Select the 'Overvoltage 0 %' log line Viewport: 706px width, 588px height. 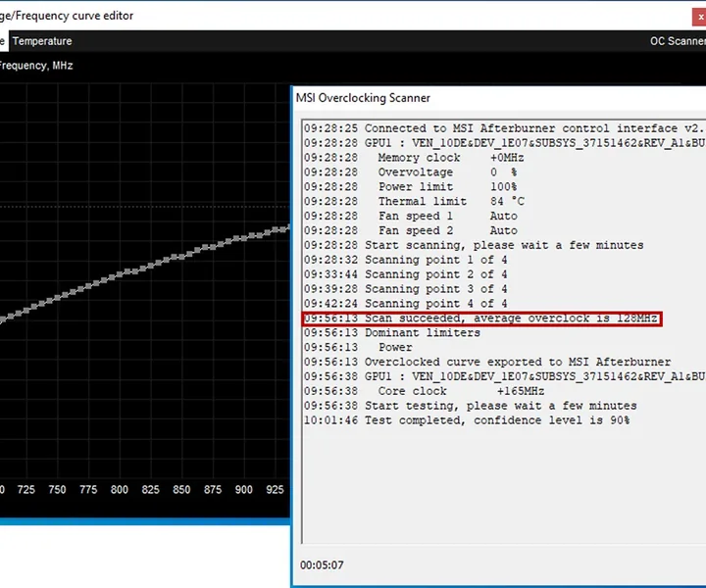410,171
